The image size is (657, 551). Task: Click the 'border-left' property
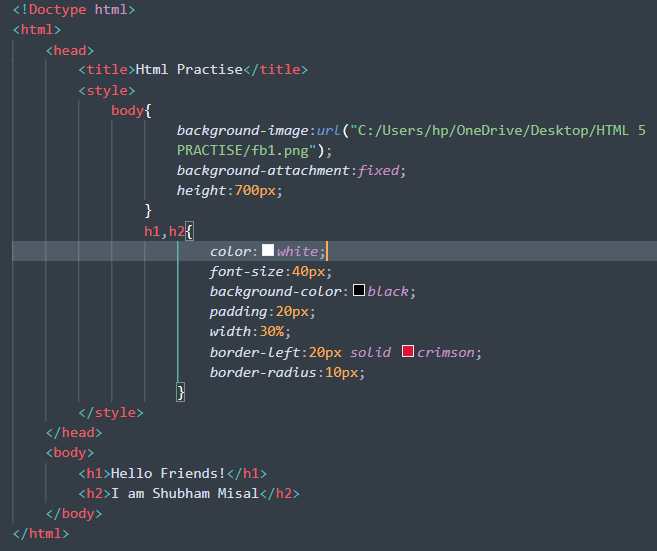point(255,352)
